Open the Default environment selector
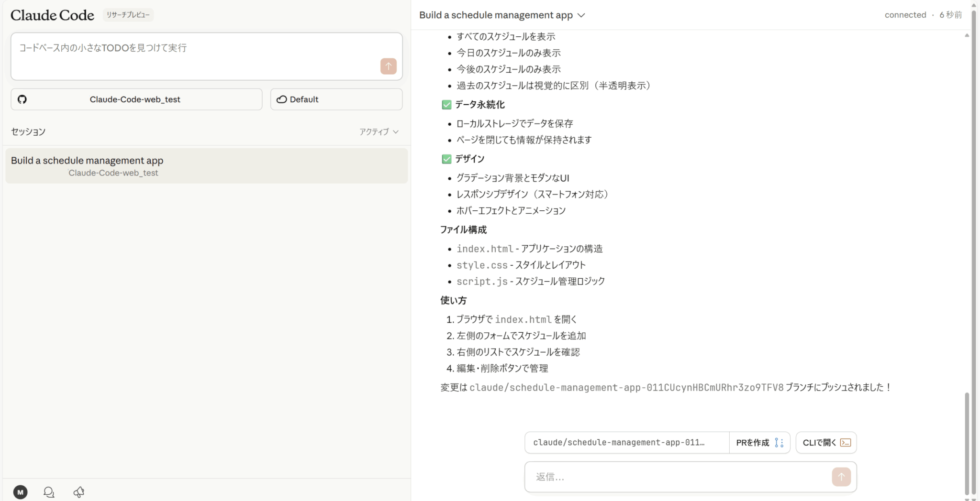 pos(336,99)
